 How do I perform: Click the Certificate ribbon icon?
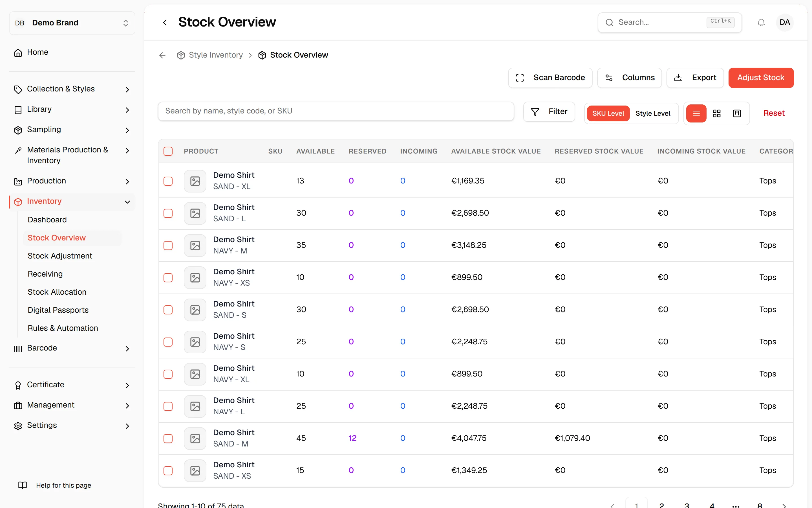pos(18,385)
